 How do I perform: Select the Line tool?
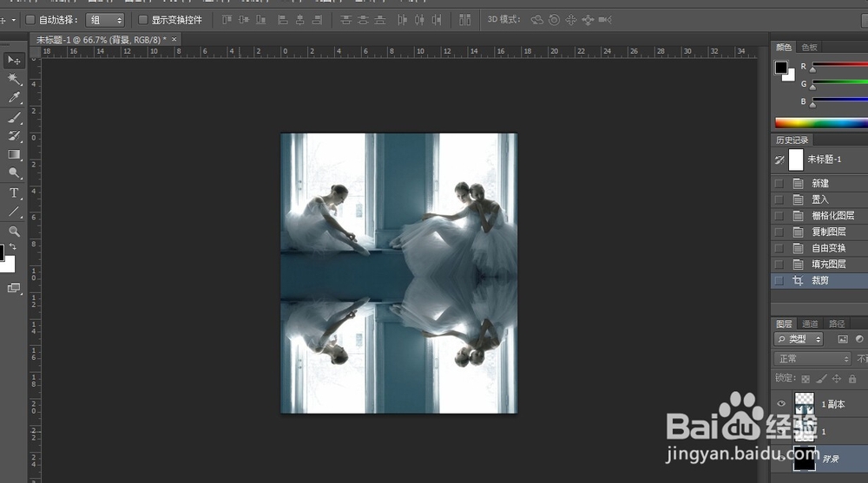(14, 212)
